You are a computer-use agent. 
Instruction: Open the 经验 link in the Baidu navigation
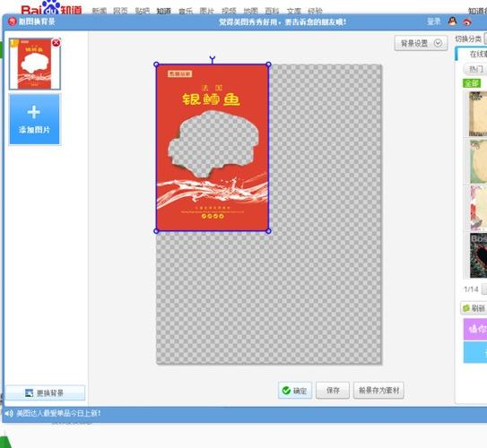(x=315, y=11)
